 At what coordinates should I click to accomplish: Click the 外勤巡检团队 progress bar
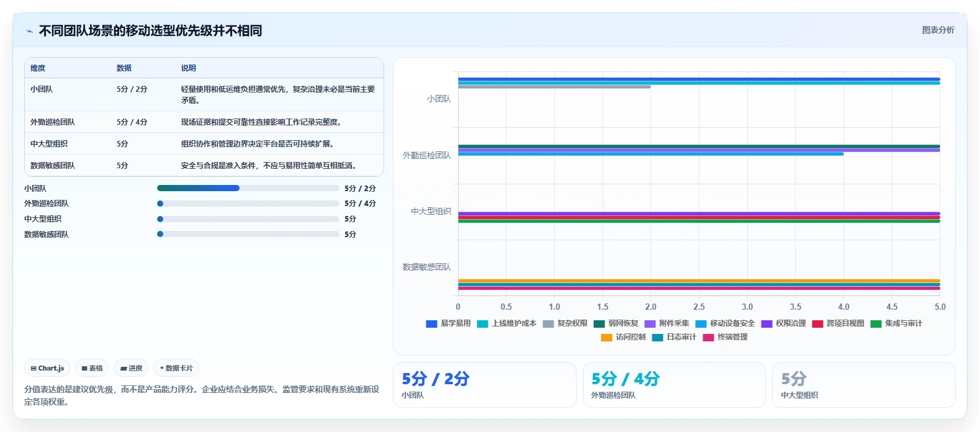[x=248, y=204]
